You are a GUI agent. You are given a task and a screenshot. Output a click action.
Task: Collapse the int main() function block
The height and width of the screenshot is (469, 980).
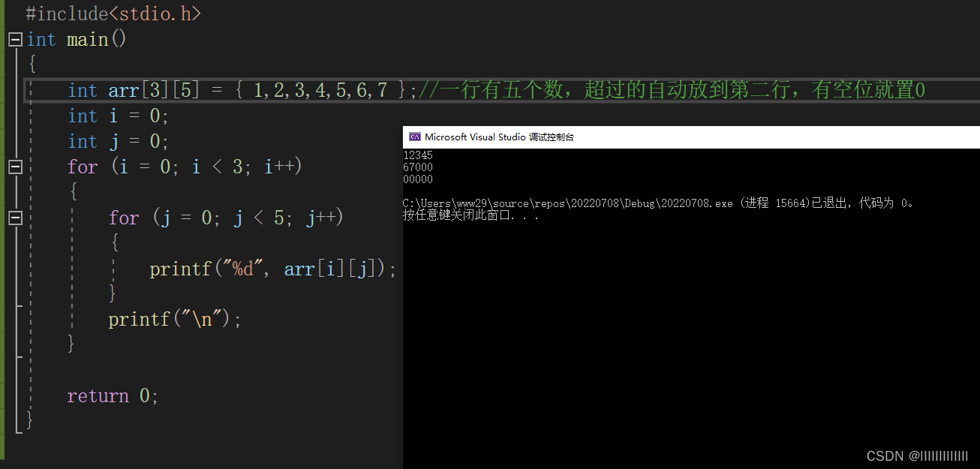coord(15,40)
